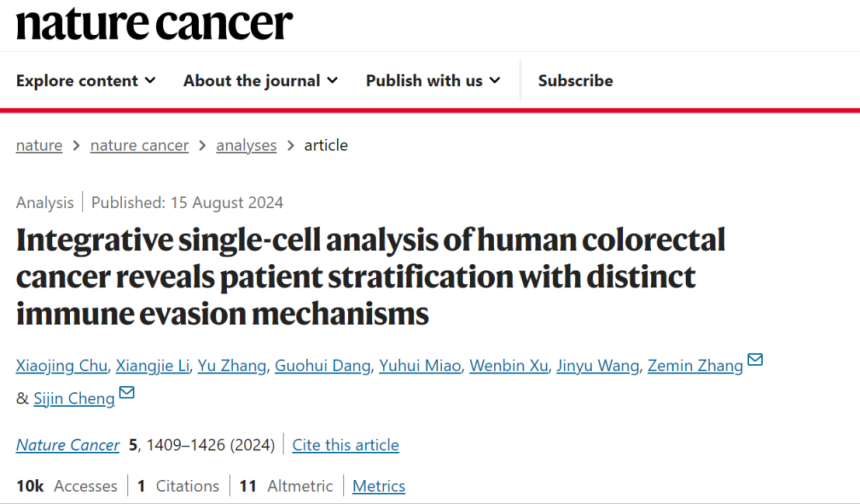Open author Zemin Zhang's details
The image size is (860, 504).
click(x=693, y=366)
